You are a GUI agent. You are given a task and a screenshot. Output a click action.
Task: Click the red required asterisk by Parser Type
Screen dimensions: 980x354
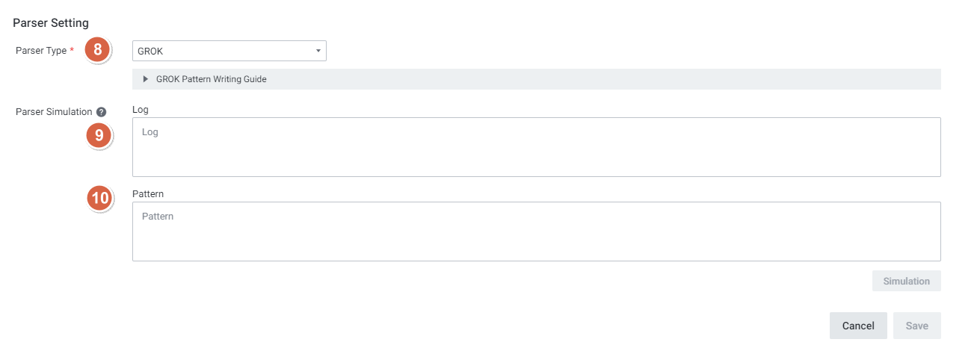tap(72, 51)
